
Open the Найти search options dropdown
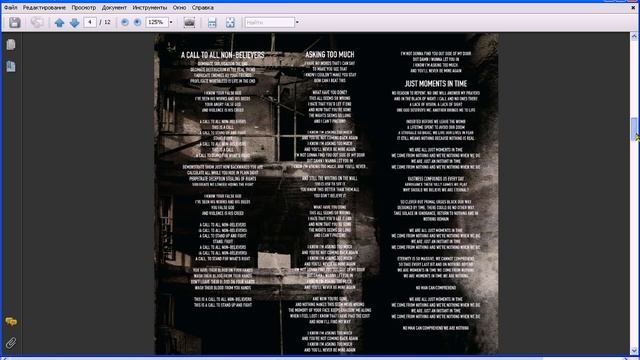(297, 22)
